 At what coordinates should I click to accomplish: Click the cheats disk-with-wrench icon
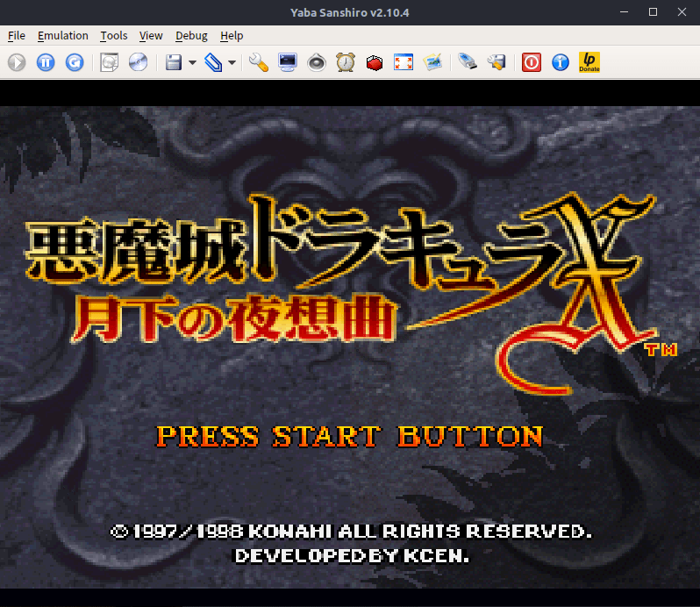pyautogui.click(x=496, y=62)
